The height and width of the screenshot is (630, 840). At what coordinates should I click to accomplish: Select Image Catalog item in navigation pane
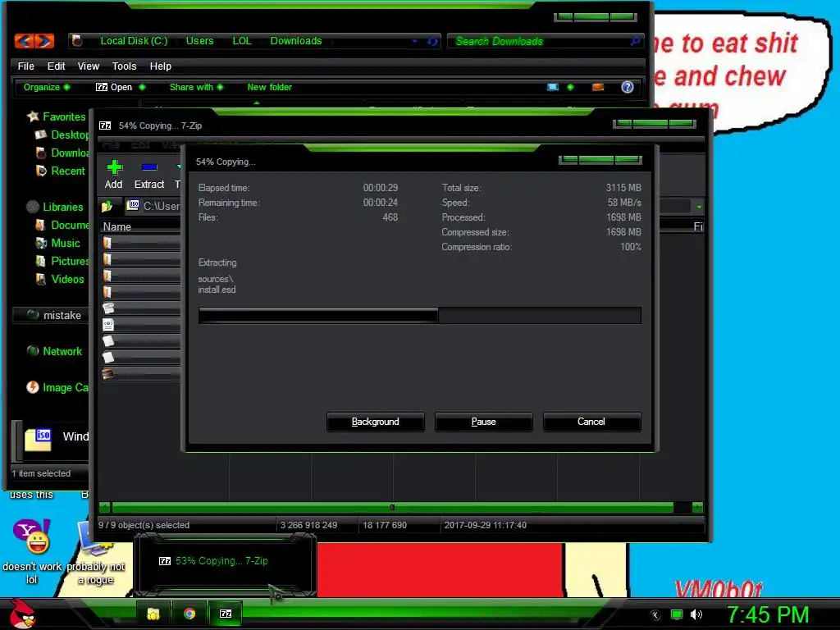click(x=57, y=387)
